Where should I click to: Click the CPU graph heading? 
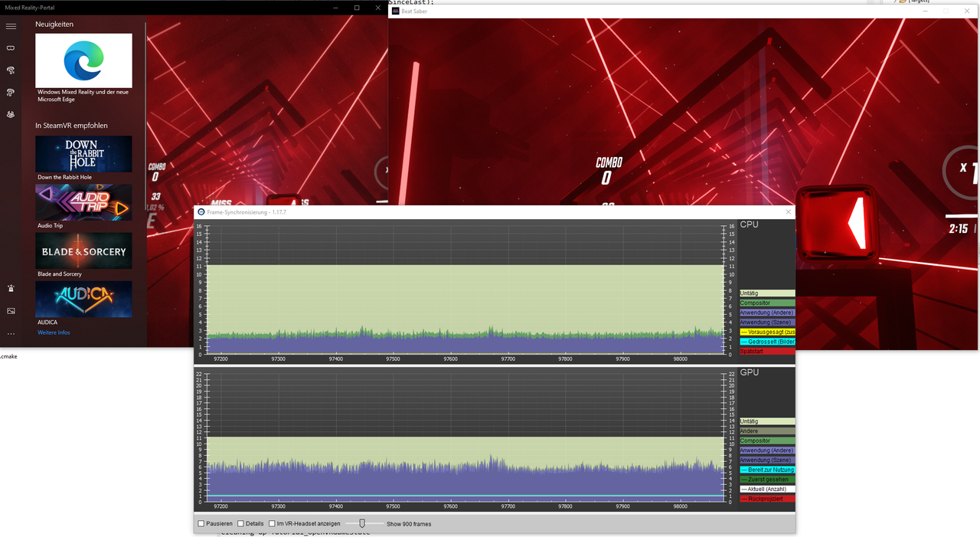tap(749, 224)
